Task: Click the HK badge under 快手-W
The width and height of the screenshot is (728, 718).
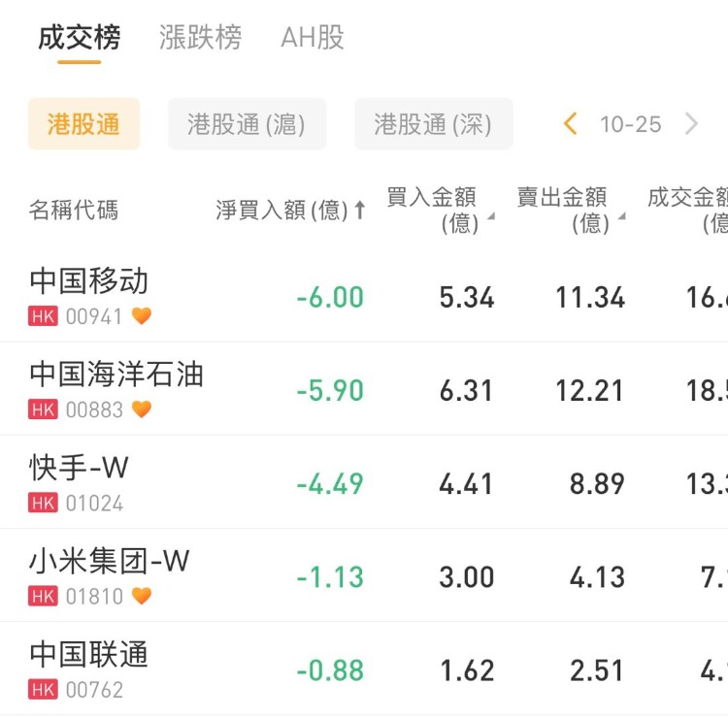Action: pyautogui.click(x=43, y=503)
